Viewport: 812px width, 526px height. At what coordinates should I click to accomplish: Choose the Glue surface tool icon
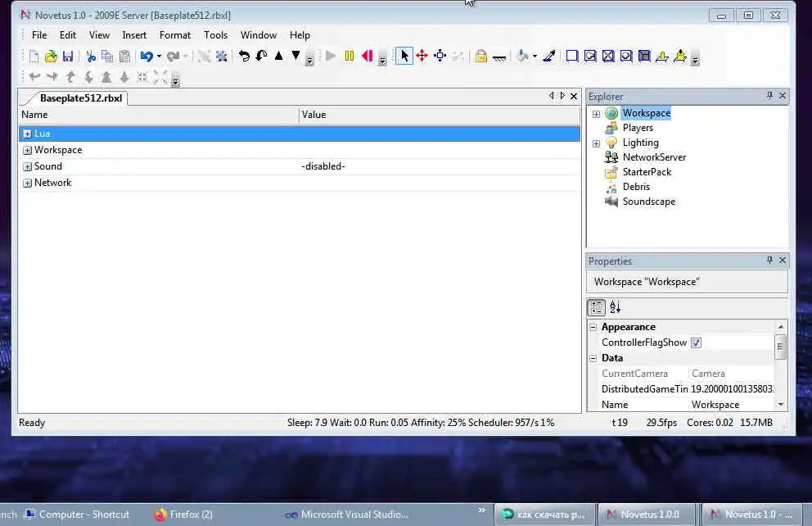tap(590, 56)
